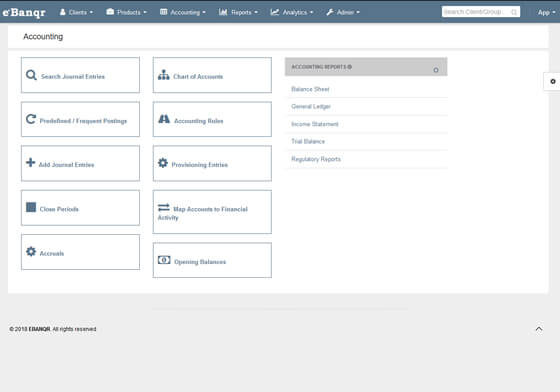This screenshot has width=560, height=392.
Task: Open Add Journal Entries
Action: [x=80, y=163]
